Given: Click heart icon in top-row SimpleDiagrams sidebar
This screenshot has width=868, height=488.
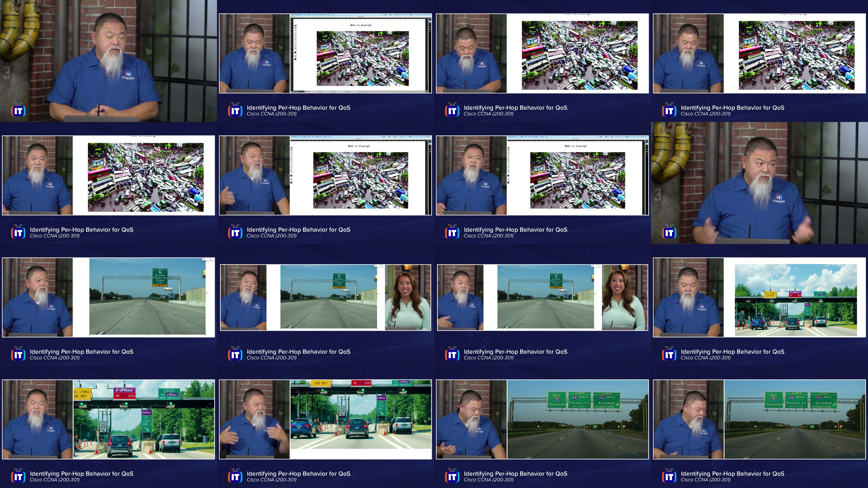Looking at the screenshot, I should [430, 29].
